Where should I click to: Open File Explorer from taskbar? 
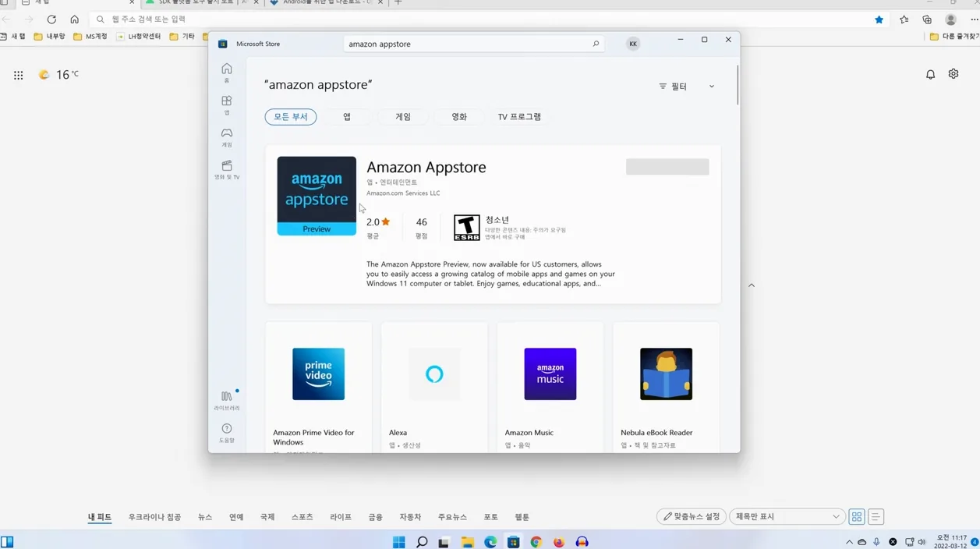(x=468, y=542)
